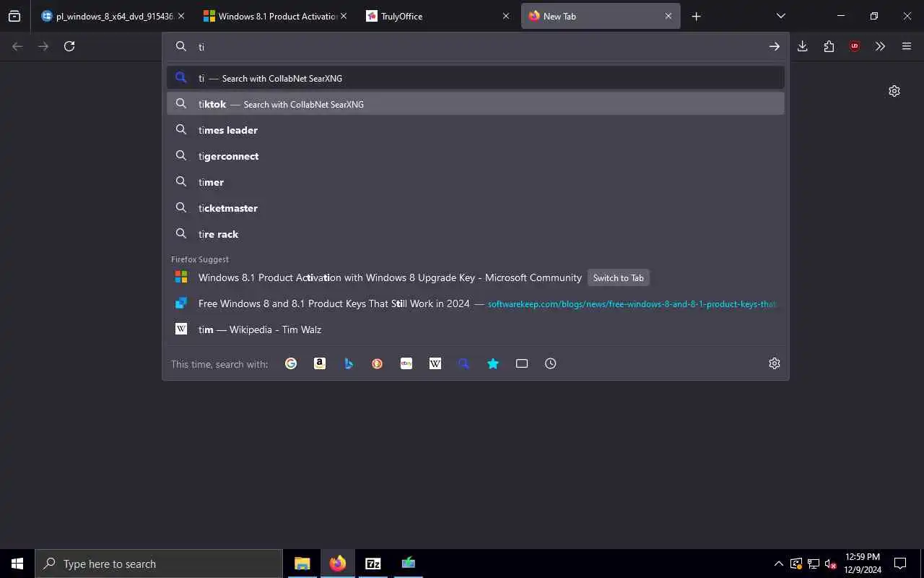The width and height of the screenshot is (924, 578).
Task: Search this time with eBay
Action: pos(406,363)
